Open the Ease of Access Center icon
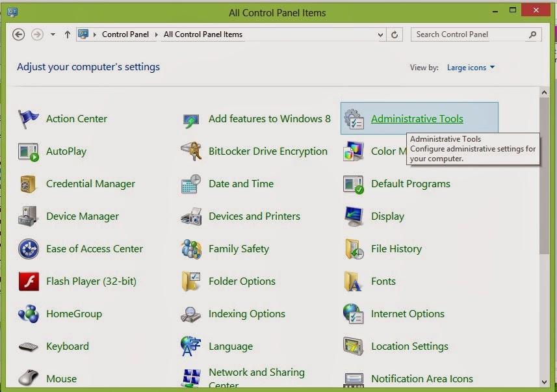Image resolution: width=557 pixels, height=392 pixels. click(29, 249)
